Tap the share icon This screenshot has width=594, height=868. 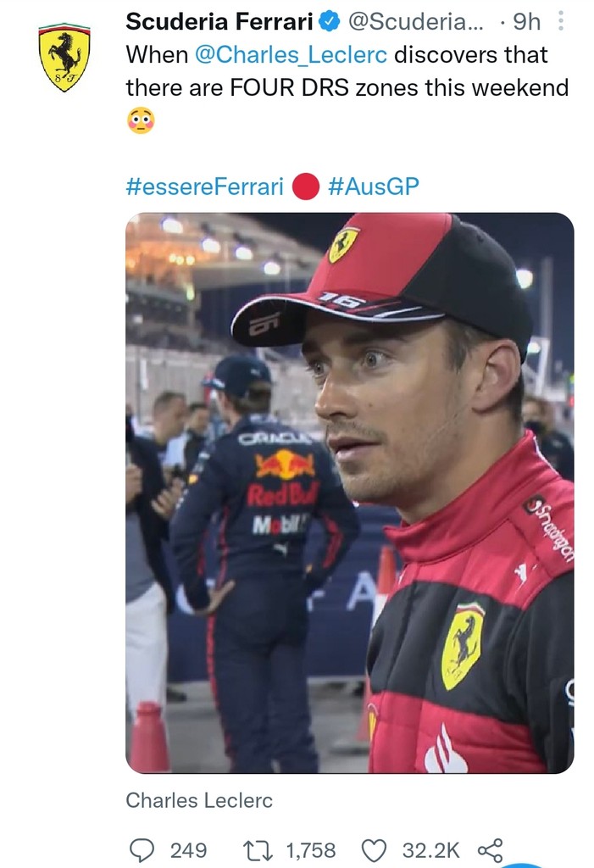tap(490, 849)
